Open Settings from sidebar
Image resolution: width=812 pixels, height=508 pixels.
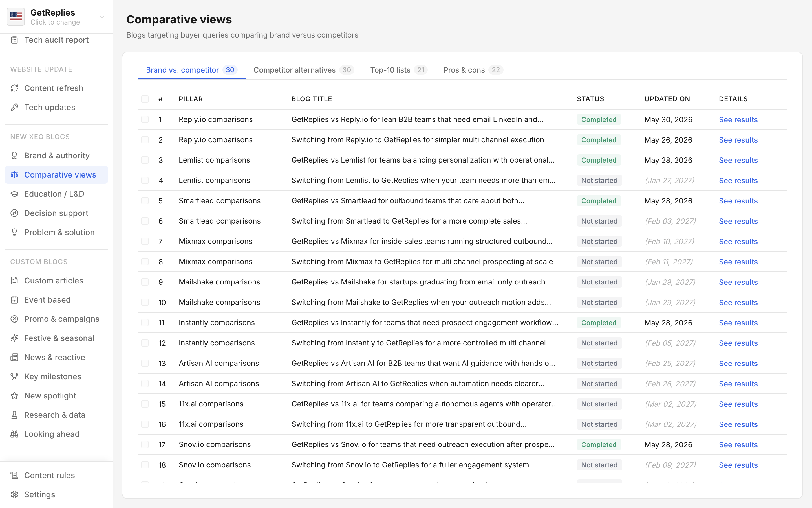56,494
